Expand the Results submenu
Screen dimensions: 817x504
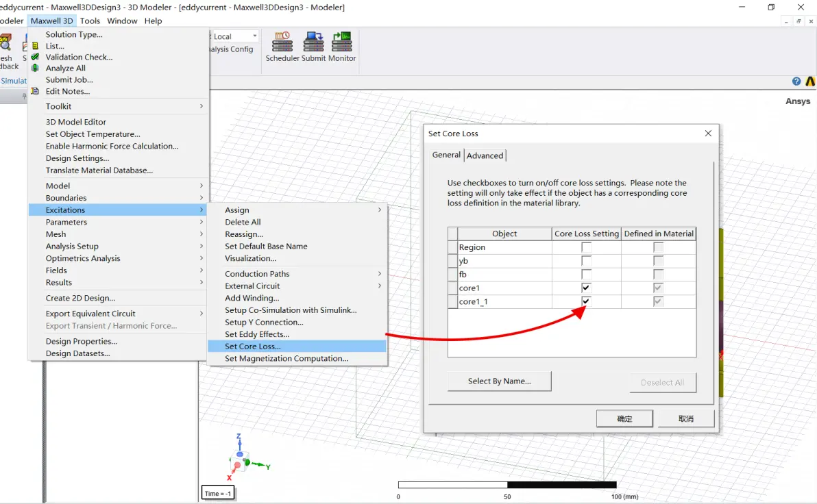pyautogui.click(x=119, y=282)
